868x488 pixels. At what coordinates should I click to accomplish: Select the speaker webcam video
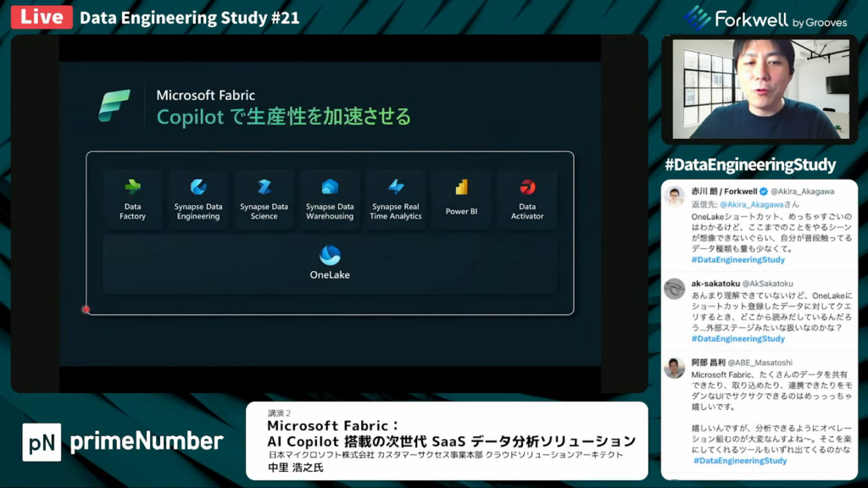click(759, 89)
